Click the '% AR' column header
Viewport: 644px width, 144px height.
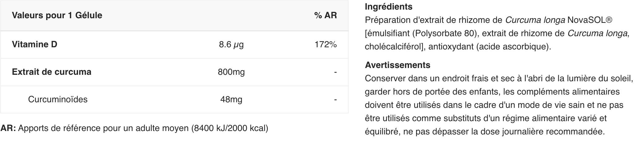(325, 15)
